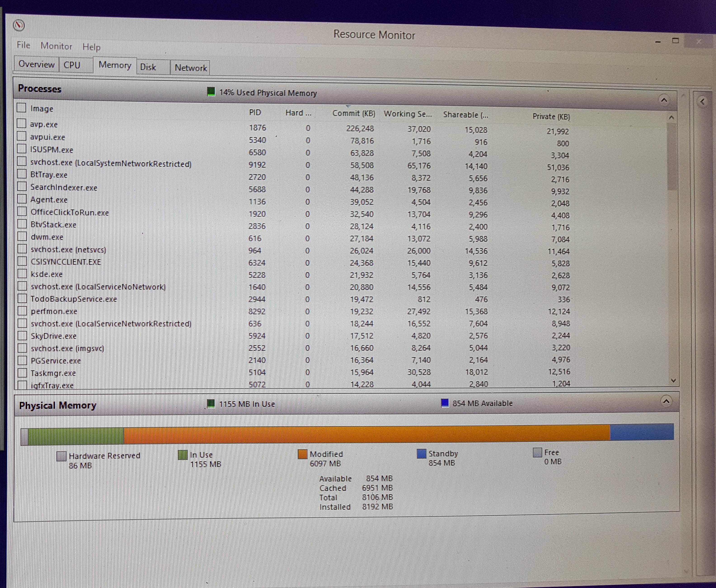
Task: Click the blue Standby legend square
Action: click(422, 454)
